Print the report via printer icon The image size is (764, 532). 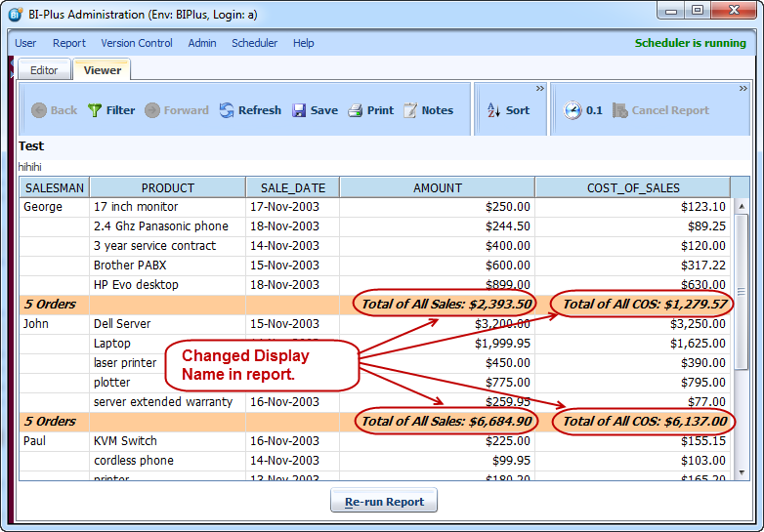356,110
